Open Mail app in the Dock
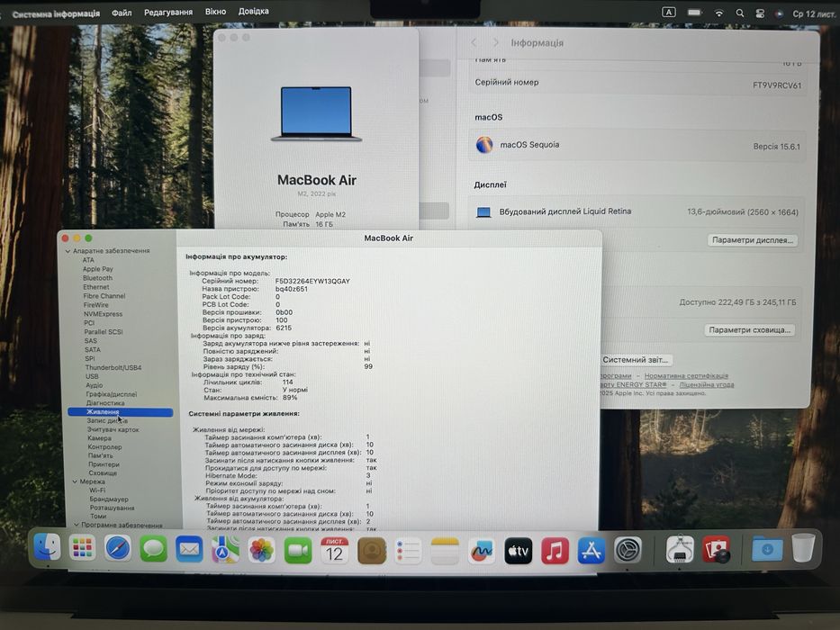This screenshot has width=840, height=630. click(x=190, y=550)
